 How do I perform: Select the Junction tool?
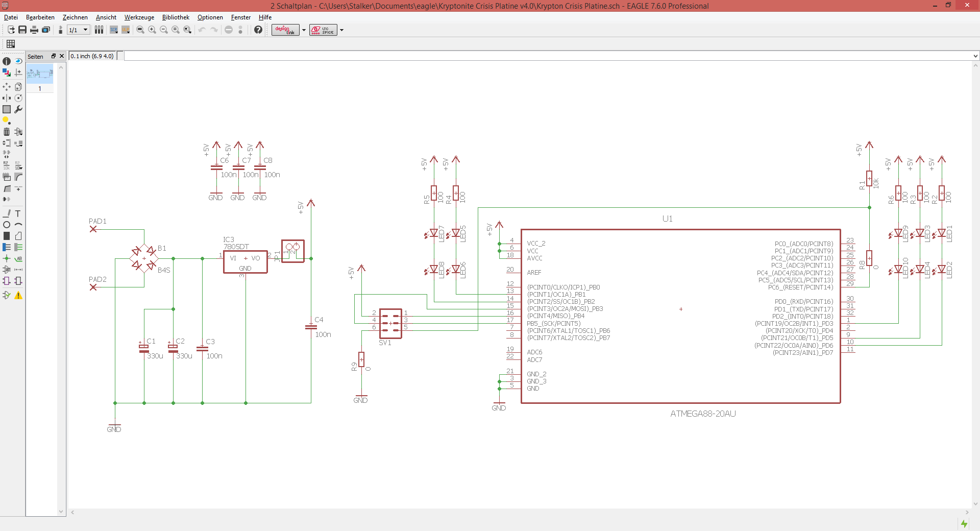pos(7,258)
